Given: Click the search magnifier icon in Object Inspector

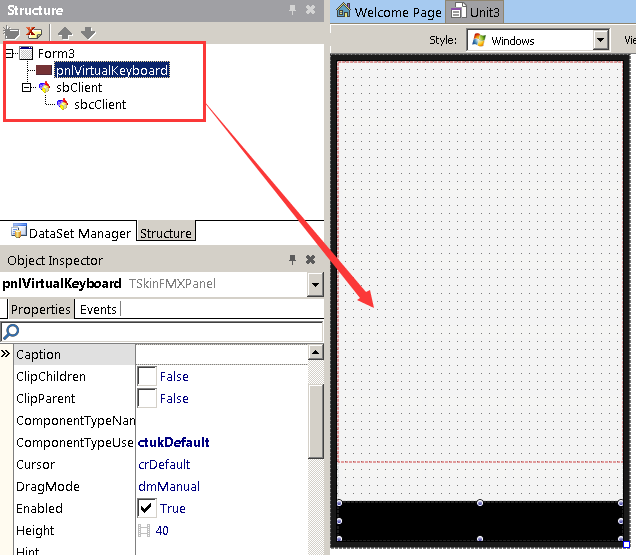Looking at the screenshot, I should [11, 332].
